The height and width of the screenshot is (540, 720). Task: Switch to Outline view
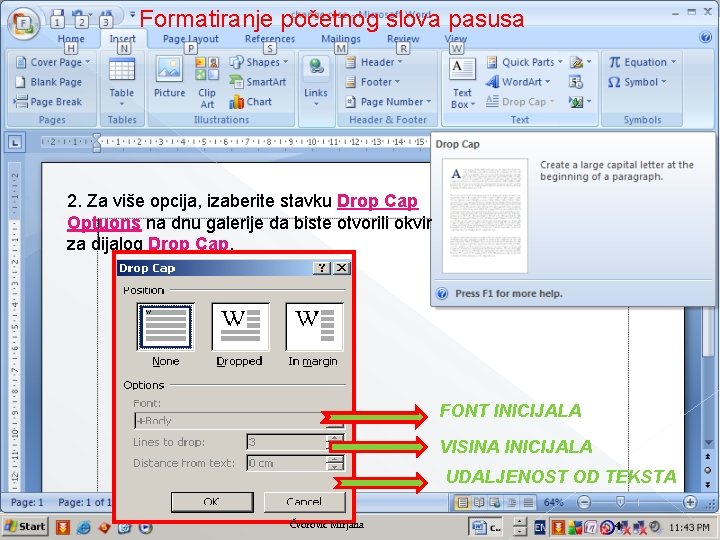click(x=512, y=502)
